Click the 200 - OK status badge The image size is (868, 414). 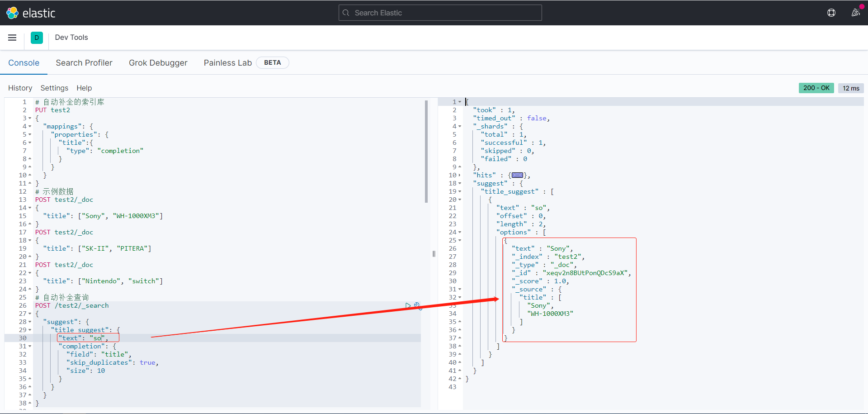coord(816,88)
